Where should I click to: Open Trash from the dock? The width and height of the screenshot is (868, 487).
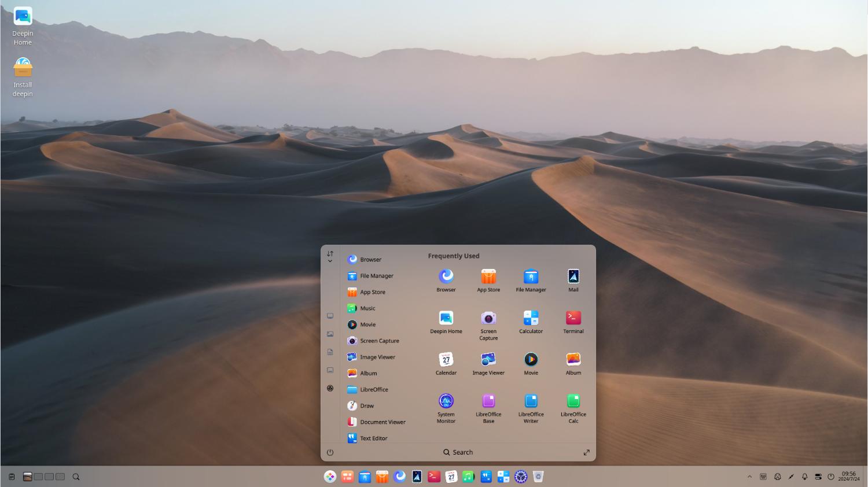[x=538, y=477]
